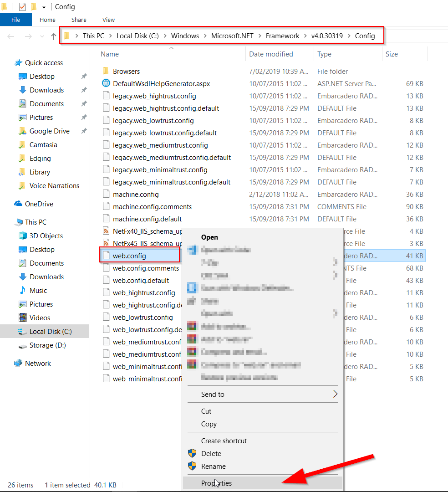Click DefaultWsdlHelpGenerator.aspx globe icon

[x=106, y=83]
